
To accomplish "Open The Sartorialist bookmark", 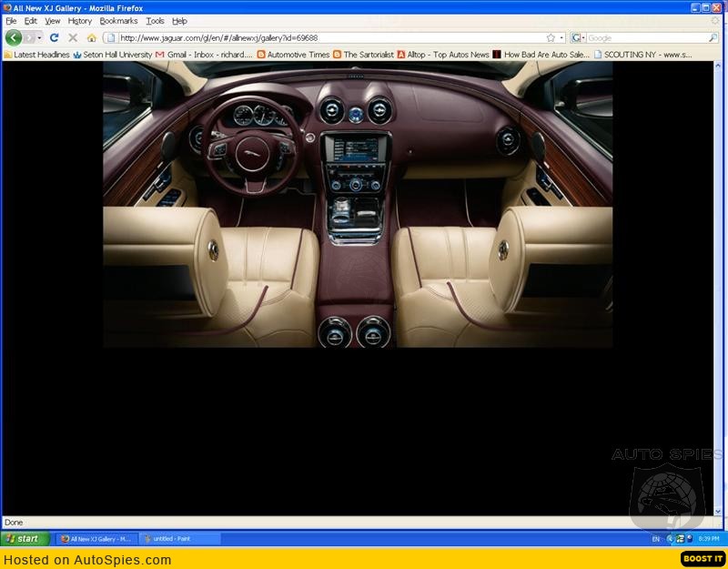I will point(363,55).
